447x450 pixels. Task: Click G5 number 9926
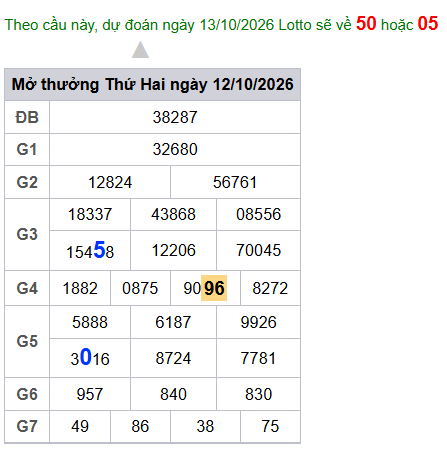tap(259, 322)
